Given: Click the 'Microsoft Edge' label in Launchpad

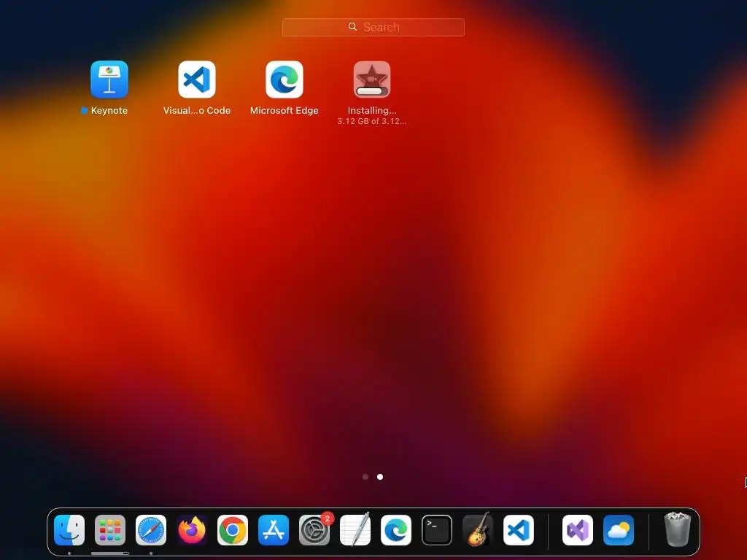Looking at the screenshot, I should click(x=285, y=111).
